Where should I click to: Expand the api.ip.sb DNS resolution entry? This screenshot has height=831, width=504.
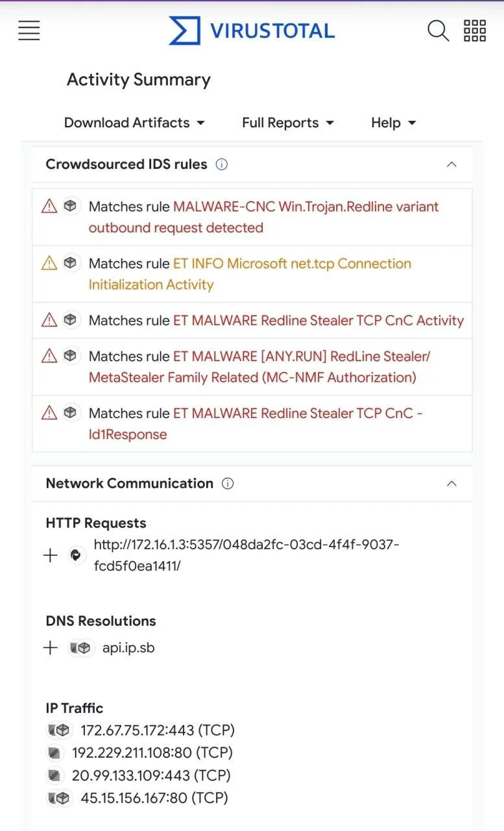click(50, 648)
